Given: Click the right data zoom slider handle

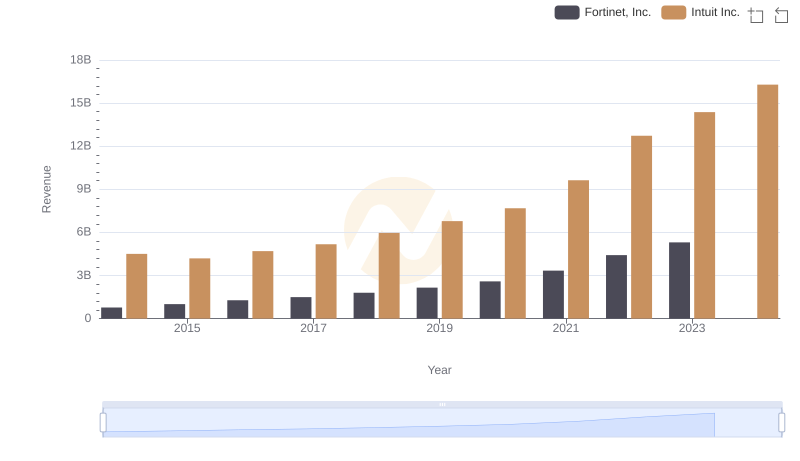Looking at the screenshot, I should 782,423.
